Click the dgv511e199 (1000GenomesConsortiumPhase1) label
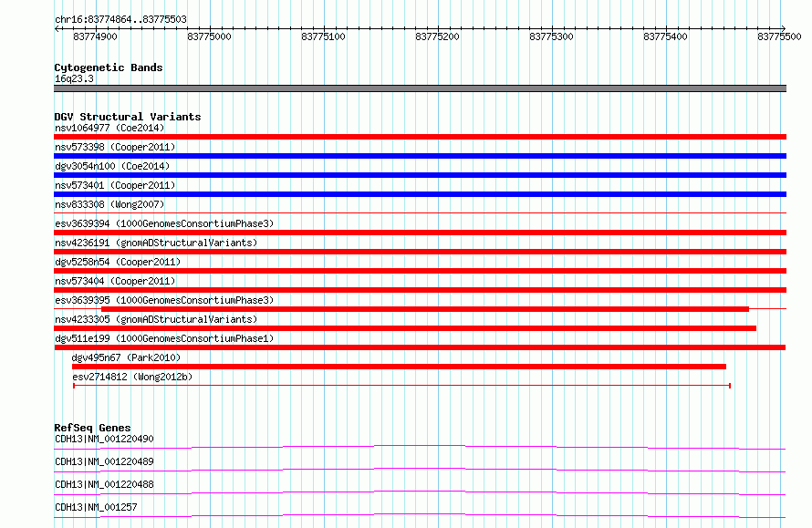The width and height of the screenshot is (812, 528). click(164, 338)
